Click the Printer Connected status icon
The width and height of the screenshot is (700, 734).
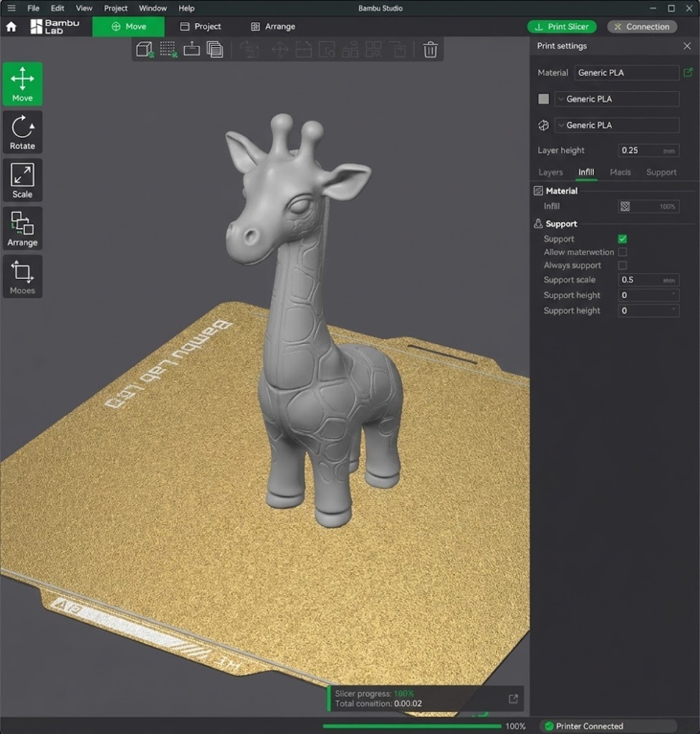[549, 726]
